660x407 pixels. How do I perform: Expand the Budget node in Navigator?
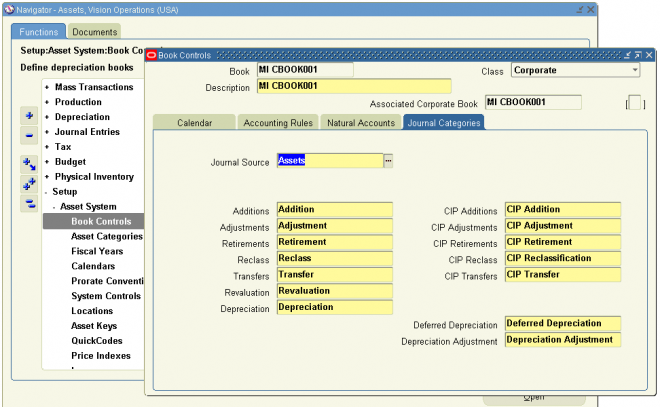point(47,162)
